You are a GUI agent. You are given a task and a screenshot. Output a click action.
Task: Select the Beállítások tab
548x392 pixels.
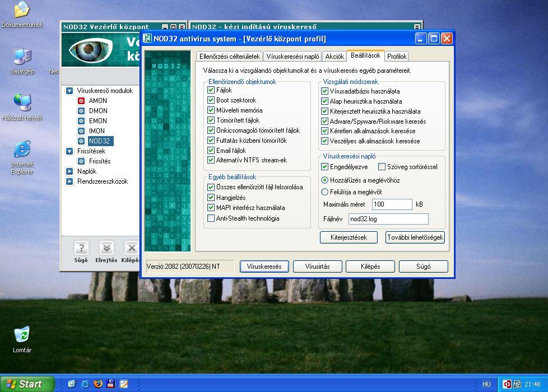365,55
